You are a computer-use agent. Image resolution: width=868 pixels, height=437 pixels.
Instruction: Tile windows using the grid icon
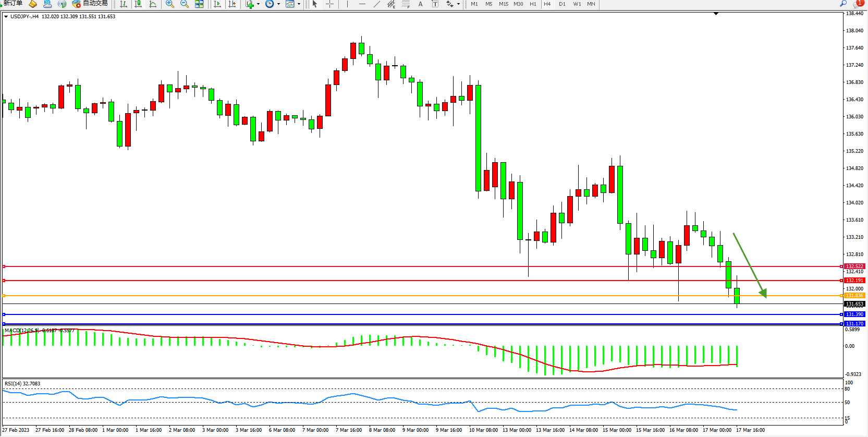[199, 4]
